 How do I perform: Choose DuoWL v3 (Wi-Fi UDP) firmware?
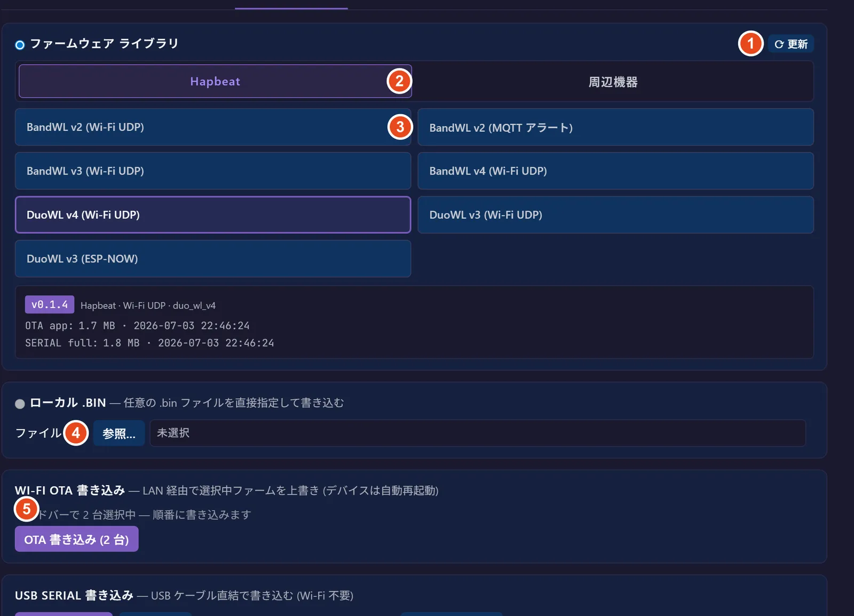(615, 215)
